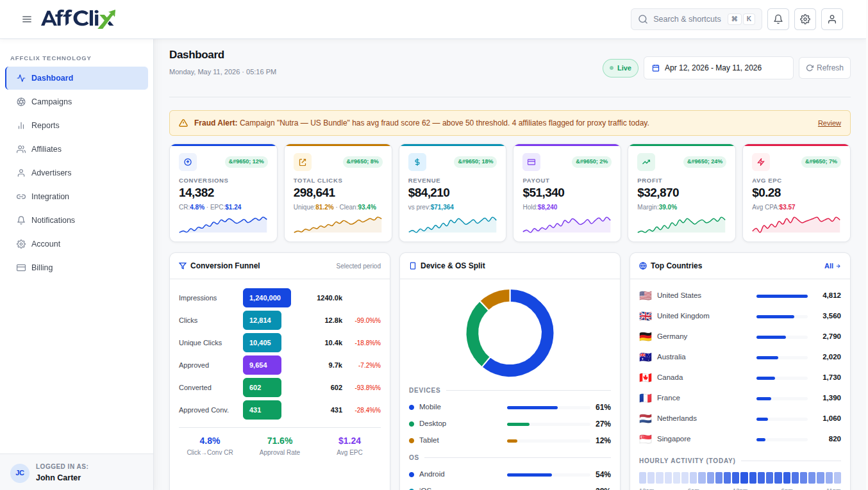Click the Refresh button
Image resolution: width=868 pixels, height=490 pixels.
click(824, 68)
